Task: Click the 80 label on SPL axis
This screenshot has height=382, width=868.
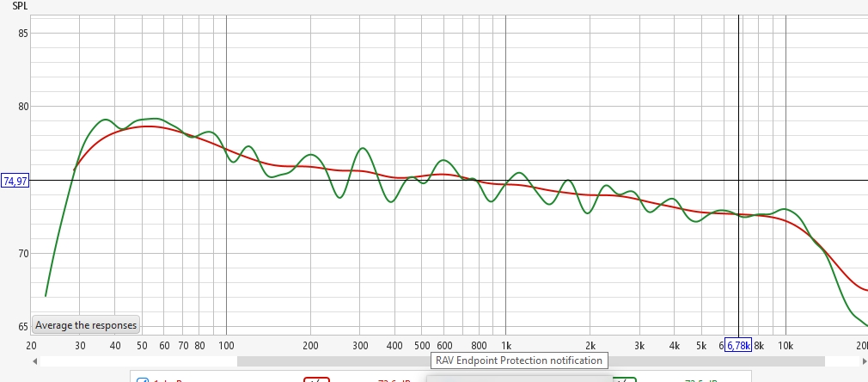Action: pos(22,107)
